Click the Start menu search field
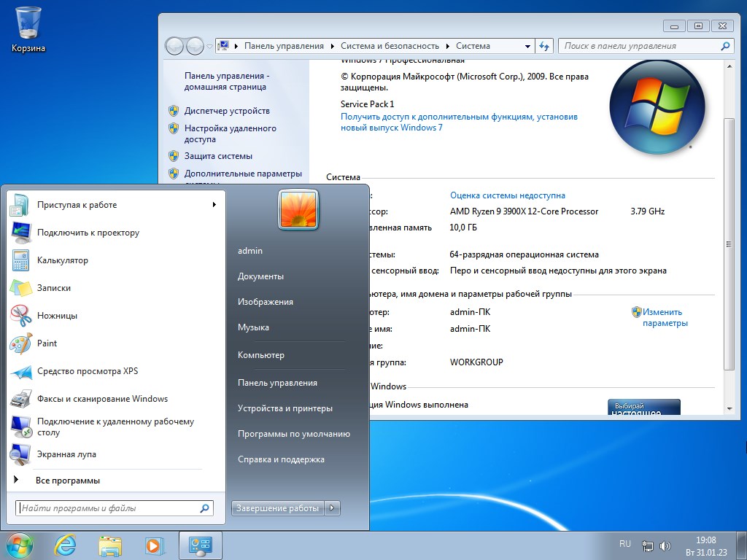This screenshot has height=560, width=747. pyautogui.click(x=115, y=508)
